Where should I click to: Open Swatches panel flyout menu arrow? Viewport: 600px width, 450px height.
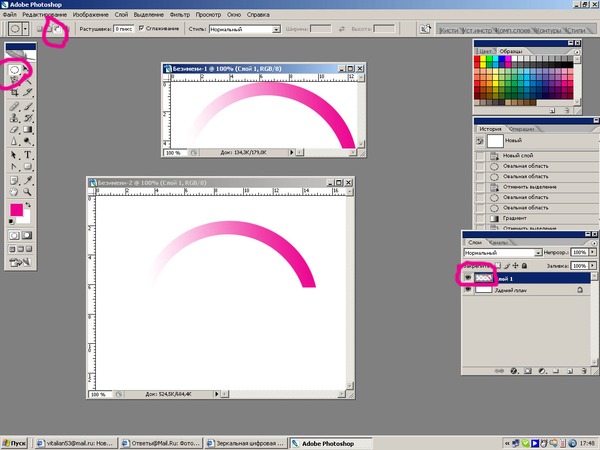pos(577,52)
